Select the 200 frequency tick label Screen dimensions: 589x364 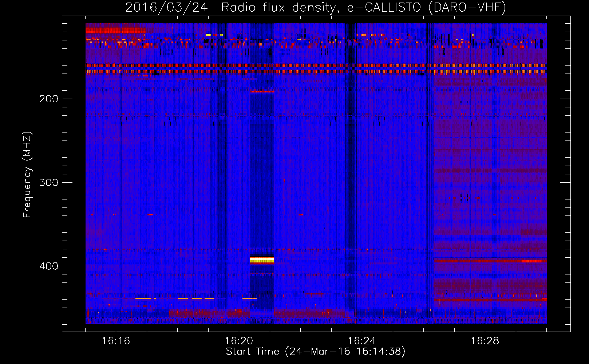[x=49, y=99]
